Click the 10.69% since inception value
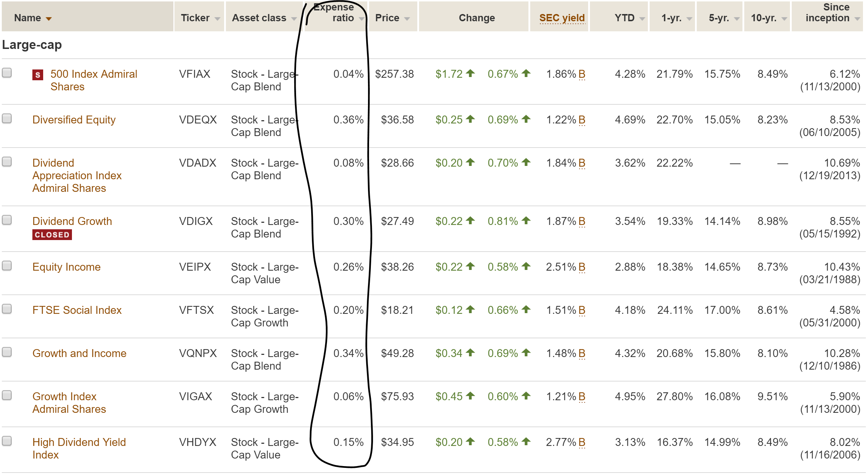868x474 pixels. pyautogui.click(x=842, y=163)
